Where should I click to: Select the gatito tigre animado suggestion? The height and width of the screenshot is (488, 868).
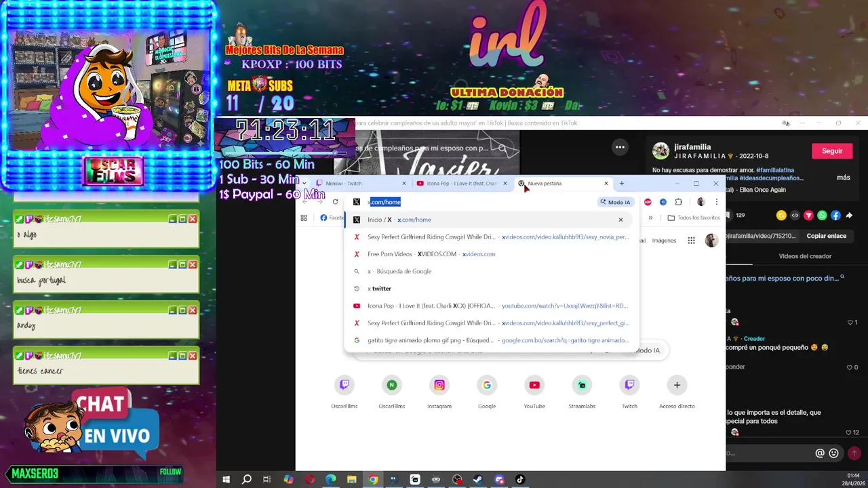click(488, 340)
